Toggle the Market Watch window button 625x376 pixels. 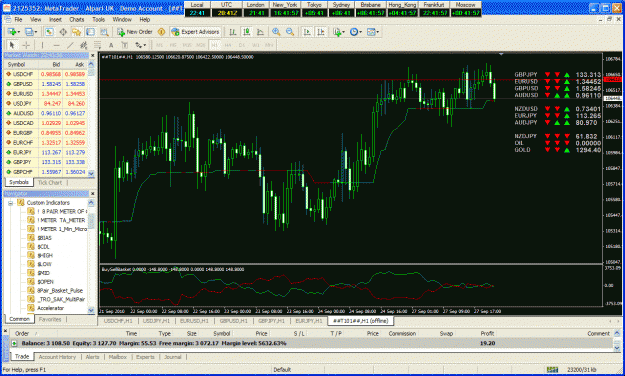(49, 32)
